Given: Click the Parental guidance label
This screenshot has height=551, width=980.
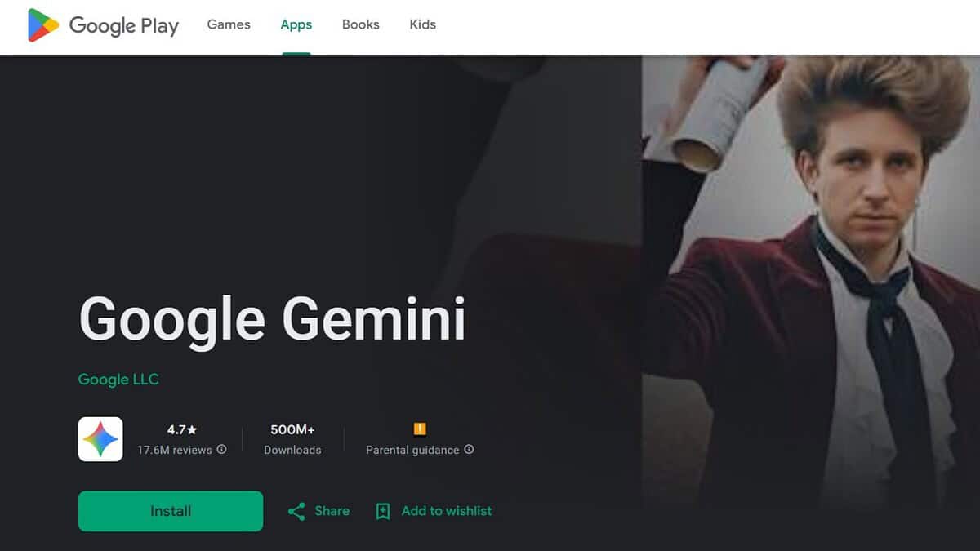Looking at the screenshot, I should [412, 450].
